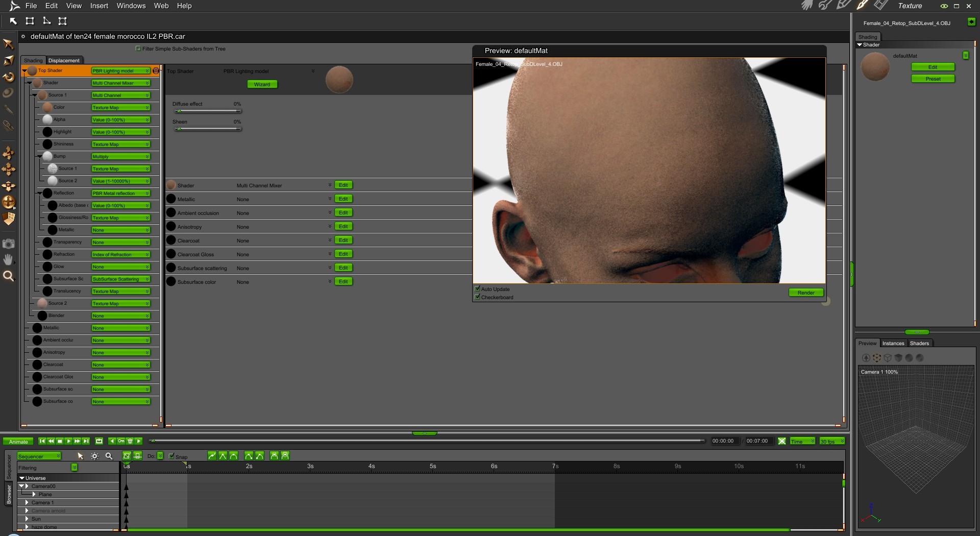980x536 pixels.
Task: Click the defaultMat shader sphere thumbnail
Action: (875, 67)
